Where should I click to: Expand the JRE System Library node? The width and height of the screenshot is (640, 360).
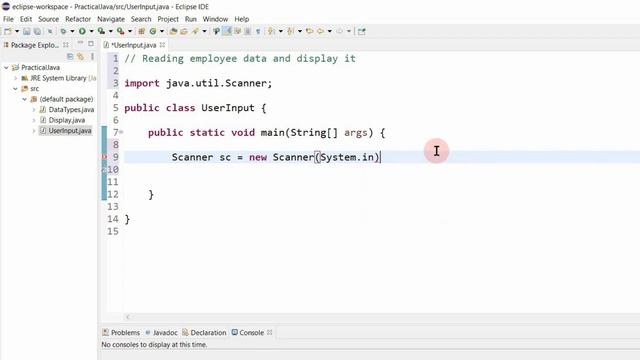16,78
